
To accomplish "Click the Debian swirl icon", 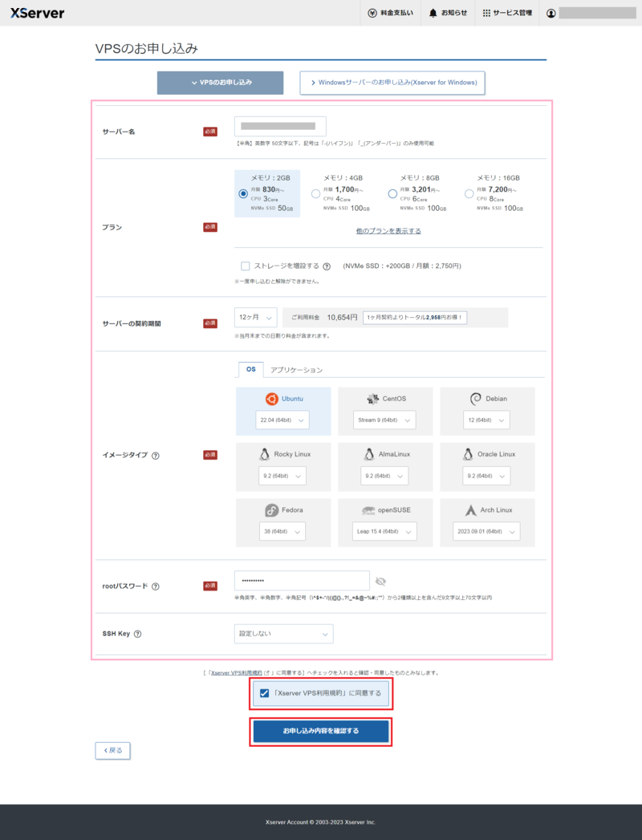I will click(x=475, y=399).
